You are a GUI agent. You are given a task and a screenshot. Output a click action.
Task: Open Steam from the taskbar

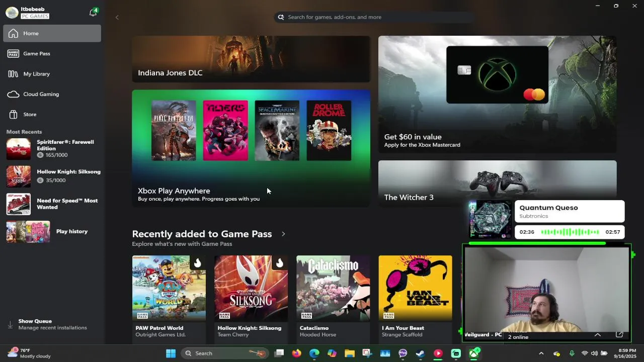pyautogui.click(x=420, y=353)
